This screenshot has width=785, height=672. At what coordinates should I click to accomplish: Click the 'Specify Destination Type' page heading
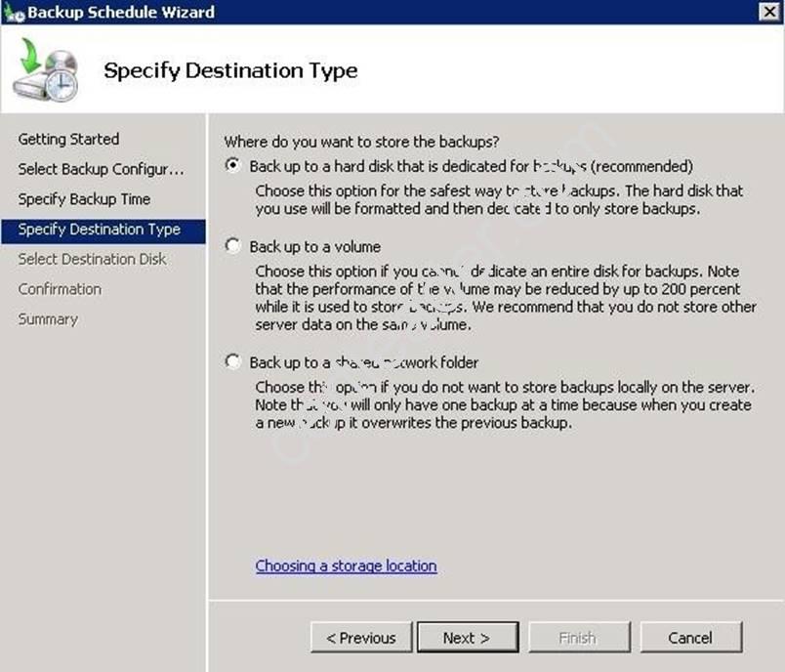[x=230, y=70]
